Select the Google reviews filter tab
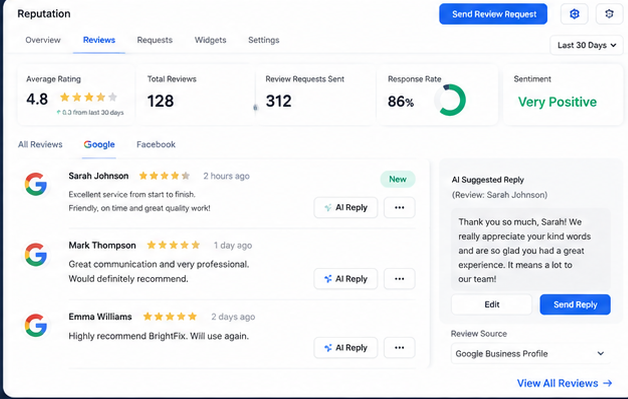 tap(99, 145)
